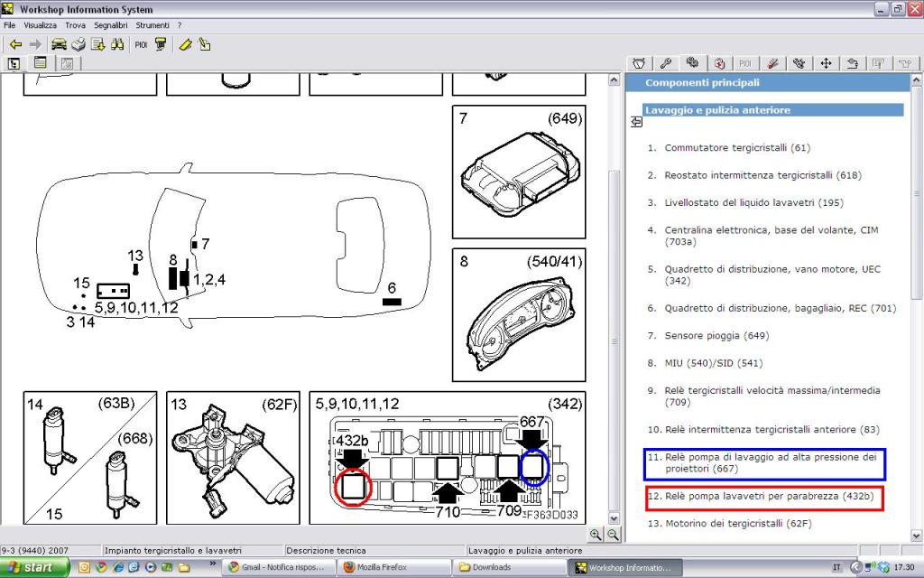Click washer pump image box 14 (63B)

coord(90,458)
